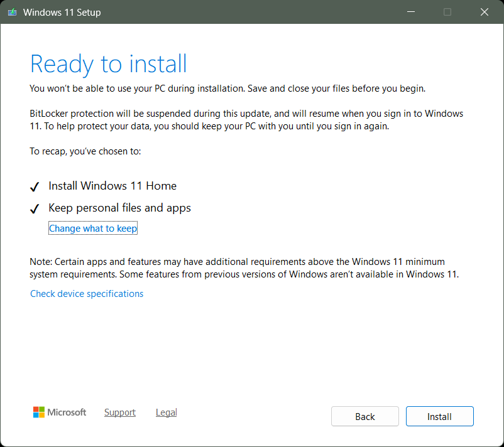Open the Change what to keep link
This screenshot has height=447, width=504.
93,228
